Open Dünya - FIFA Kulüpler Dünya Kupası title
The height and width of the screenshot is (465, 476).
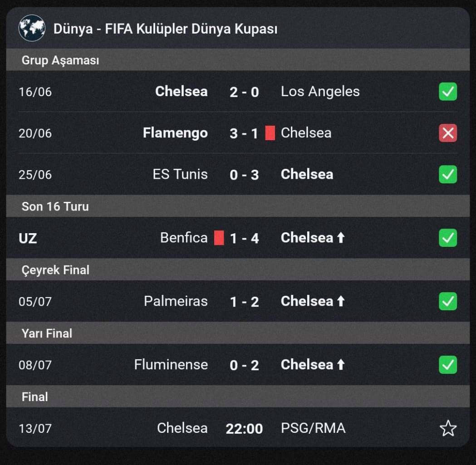[165, 29]
